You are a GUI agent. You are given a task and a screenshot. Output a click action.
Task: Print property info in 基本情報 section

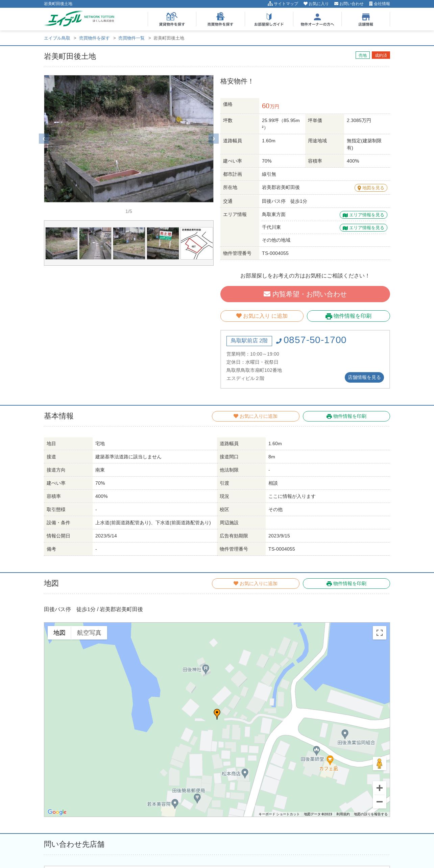346,416
